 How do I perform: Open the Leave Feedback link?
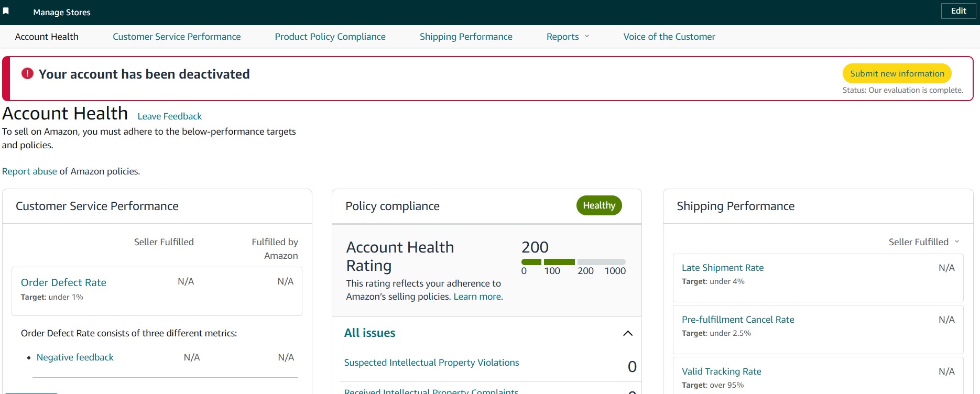(170, 116)
